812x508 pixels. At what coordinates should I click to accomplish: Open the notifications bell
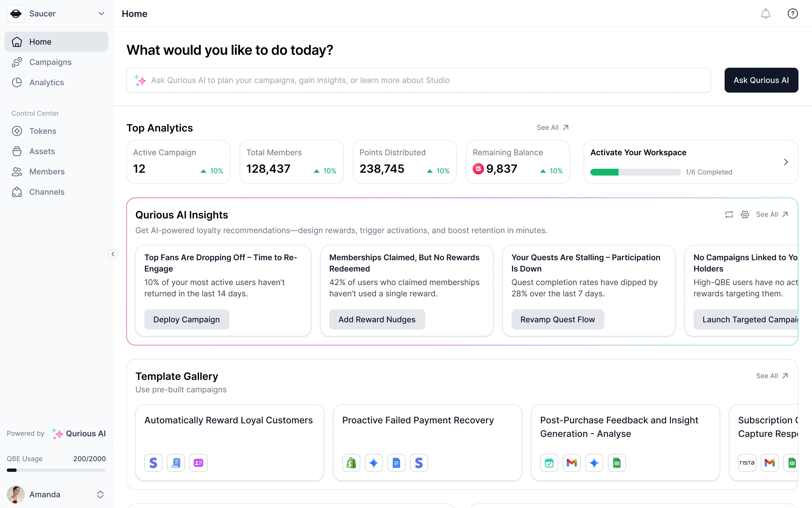(x=765, y=14)
